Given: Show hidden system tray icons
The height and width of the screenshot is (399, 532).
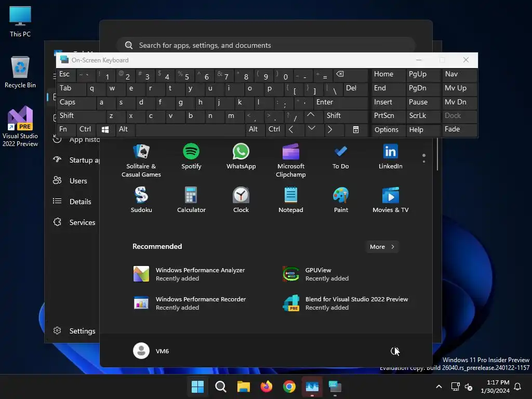Looking at the screenshot, I should point(438,387).
